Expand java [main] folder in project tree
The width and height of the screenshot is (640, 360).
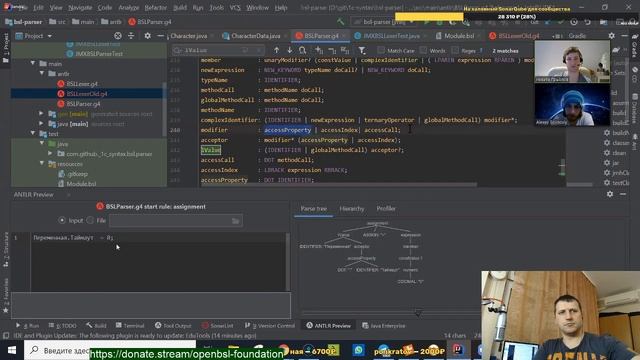(41, 123)
